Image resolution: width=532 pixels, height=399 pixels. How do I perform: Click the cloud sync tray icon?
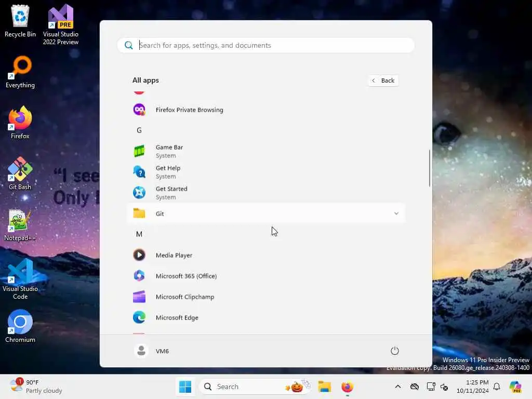(414, 387)
